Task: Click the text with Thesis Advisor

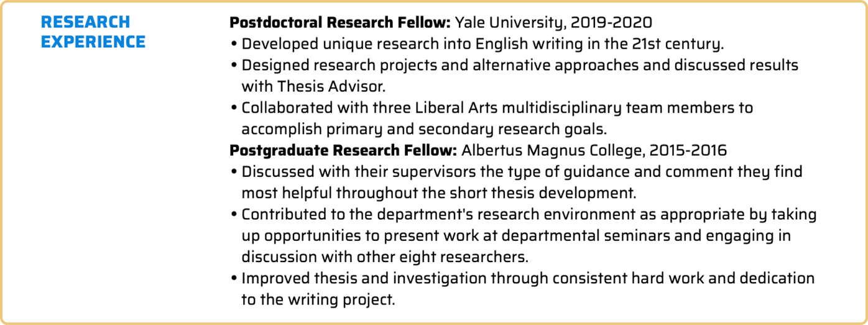Action: 313,87
